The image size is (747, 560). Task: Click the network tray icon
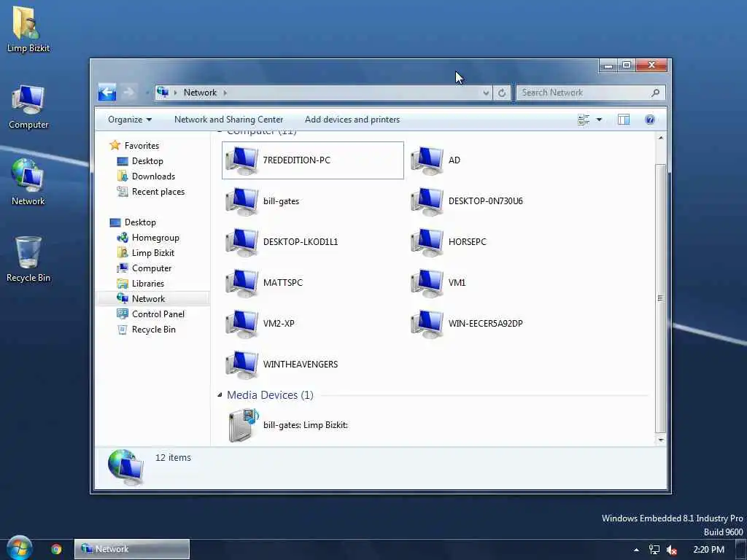tap(654, 550)
